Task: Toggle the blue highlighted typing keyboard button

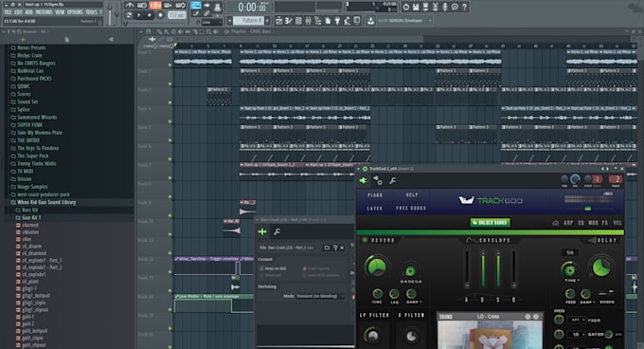Action: 196,6
